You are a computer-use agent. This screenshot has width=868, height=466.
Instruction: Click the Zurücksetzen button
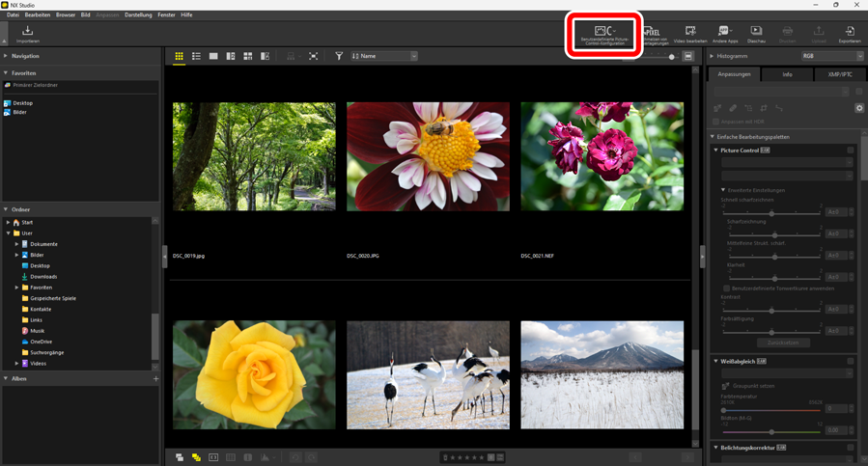[783, 343]
